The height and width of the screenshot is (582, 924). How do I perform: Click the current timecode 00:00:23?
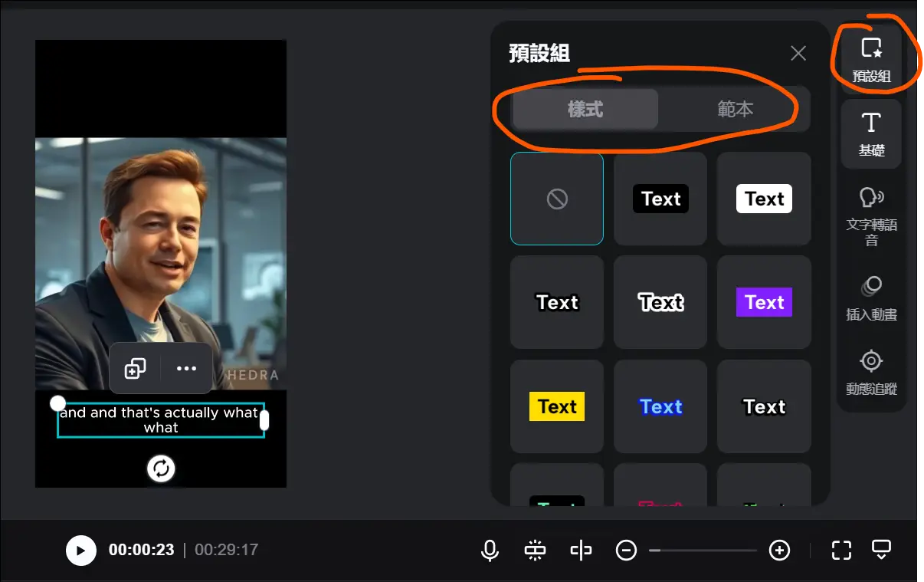[x=142, y=550]
